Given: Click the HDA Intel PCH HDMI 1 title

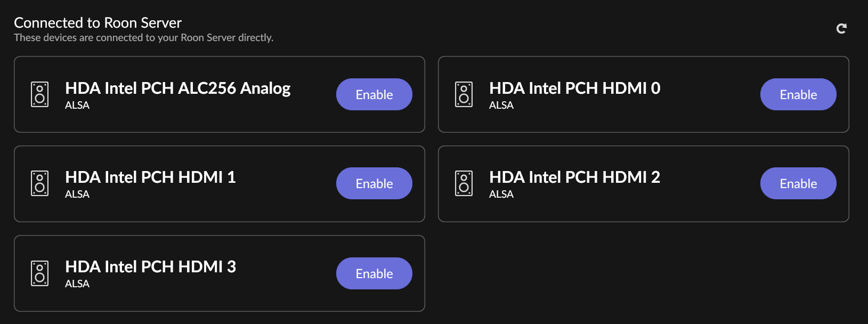Looking at the screenshot, I should click(150, 177).
